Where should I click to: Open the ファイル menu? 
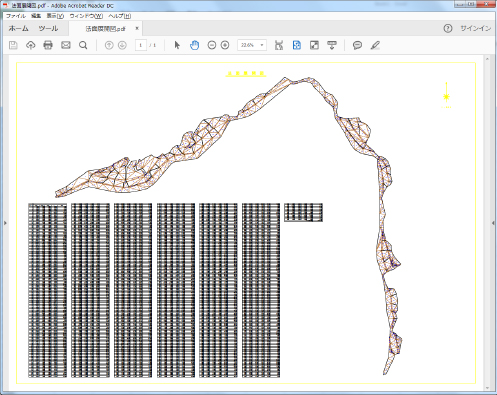tap(16, 16)
